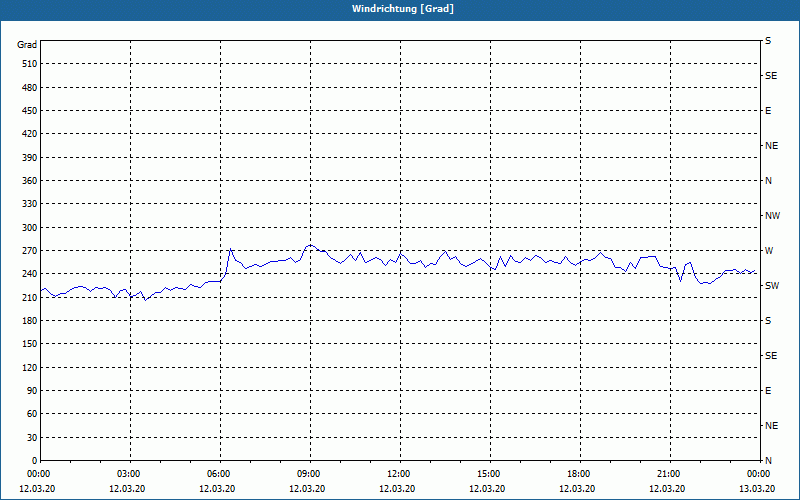This screenshot has width=800, height=500.
Task: Select the 06:00 time label
Action: [220, 474]
